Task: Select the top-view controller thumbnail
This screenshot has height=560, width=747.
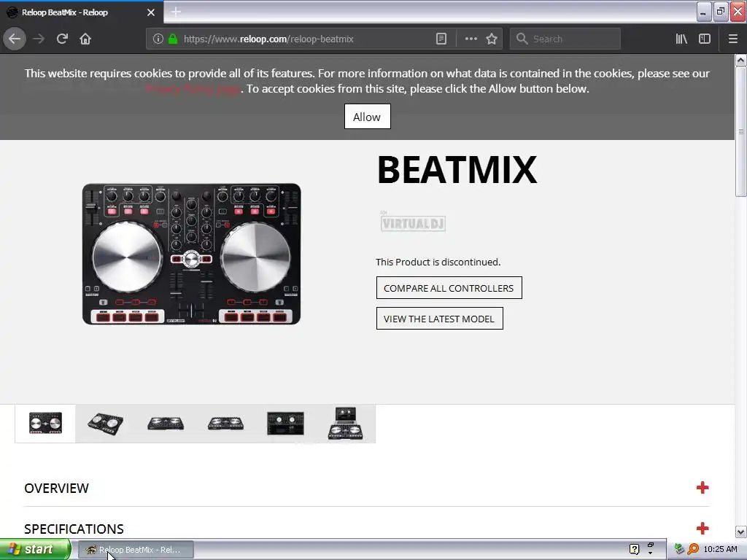Action: (x=45, y=424)
